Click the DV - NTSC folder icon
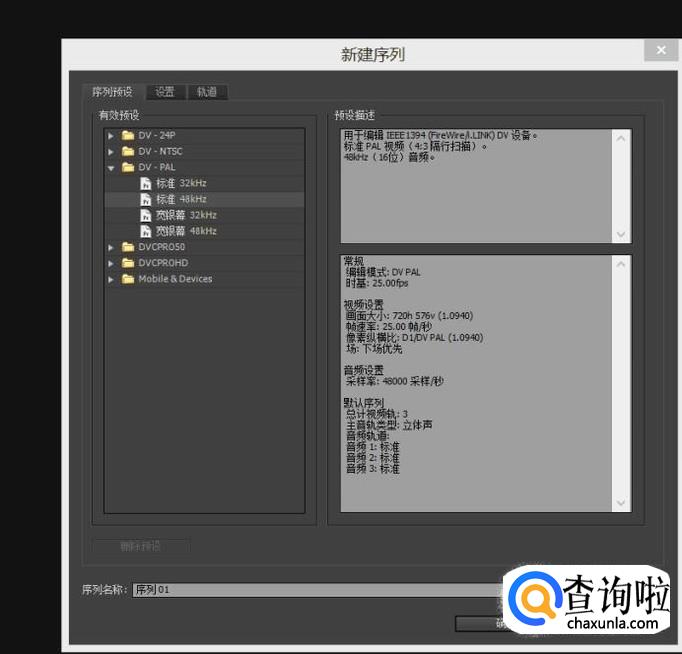Viewport: 682px width, 654px height. (x=128, y=151)
